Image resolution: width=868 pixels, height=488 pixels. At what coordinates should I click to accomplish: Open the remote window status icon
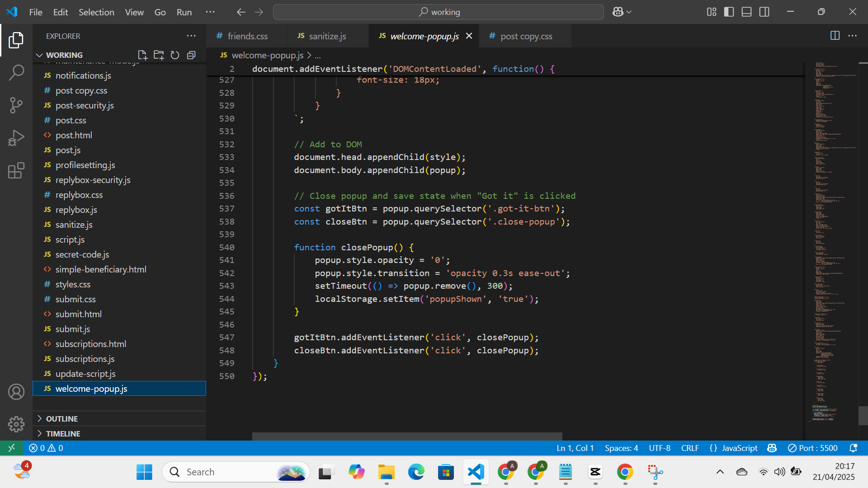(x=12, y=448)
